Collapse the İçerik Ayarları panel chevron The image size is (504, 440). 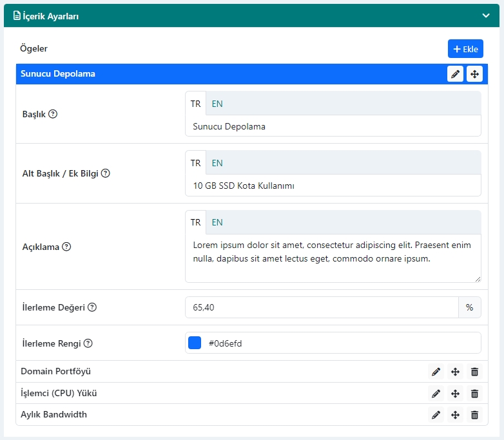(486, 15)
